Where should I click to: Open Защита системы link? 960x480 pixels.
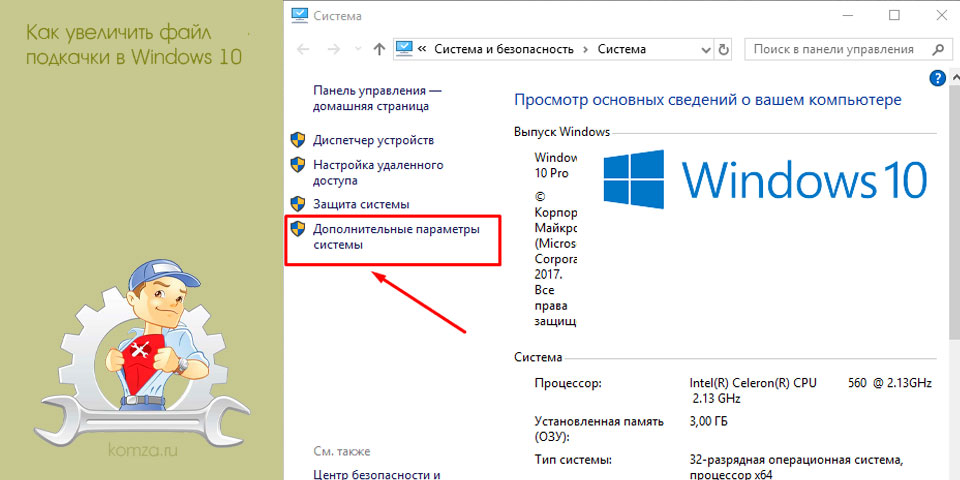click(x=361, y=204)
